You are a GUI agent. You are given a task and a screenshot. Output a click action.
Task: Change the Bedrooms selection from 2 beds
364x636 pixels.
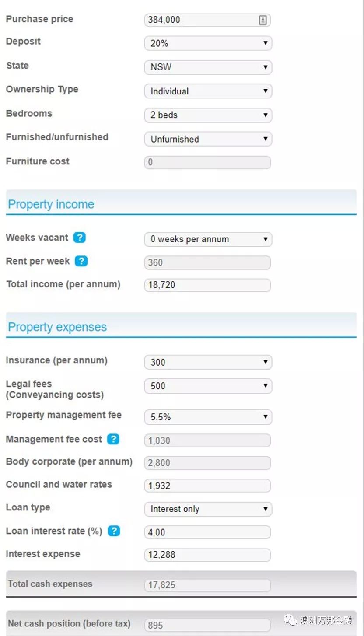[208, 115]
